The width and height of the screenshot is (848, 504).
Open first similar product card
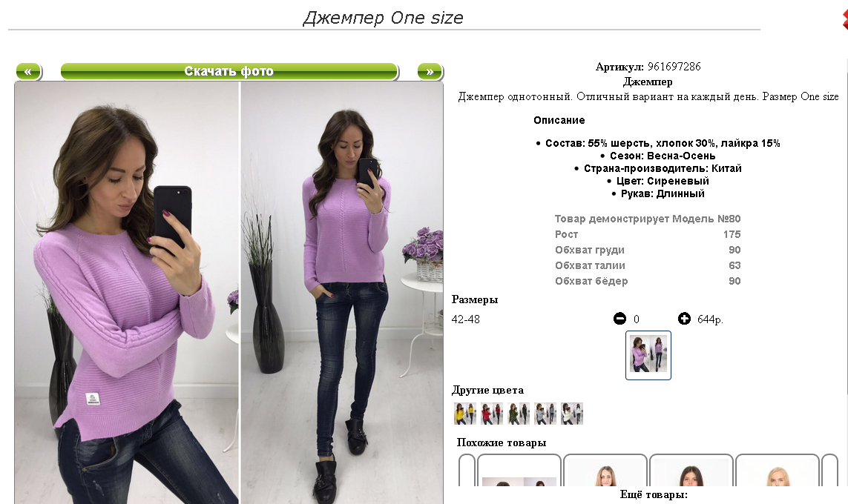(x=519, y=471)
